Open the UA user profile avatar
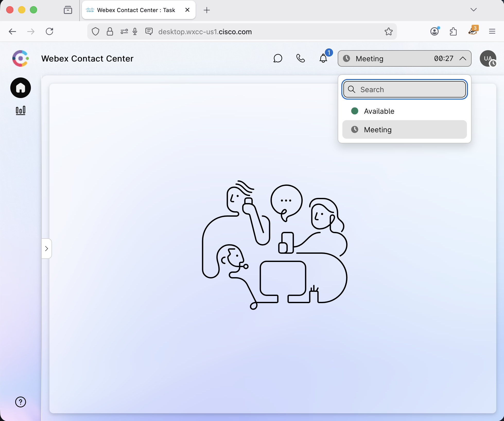504x421 pixels. (488, 58)
